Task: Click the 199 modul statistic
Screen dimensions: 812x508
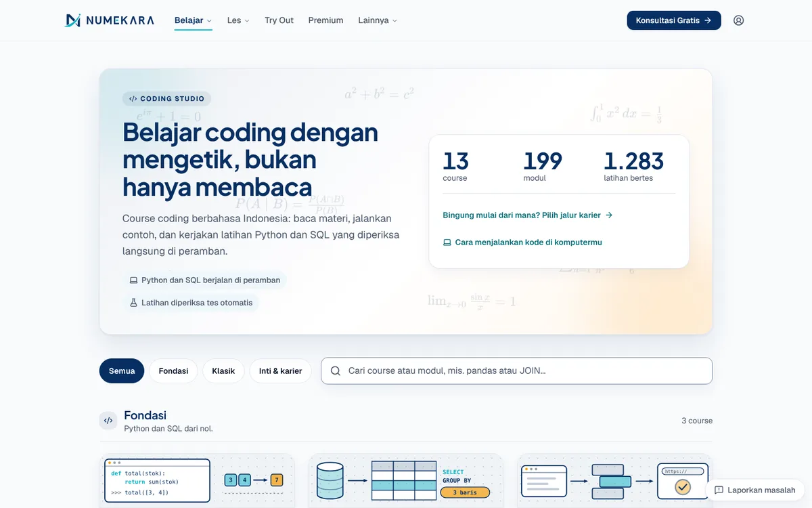Action: pos(543,166)
